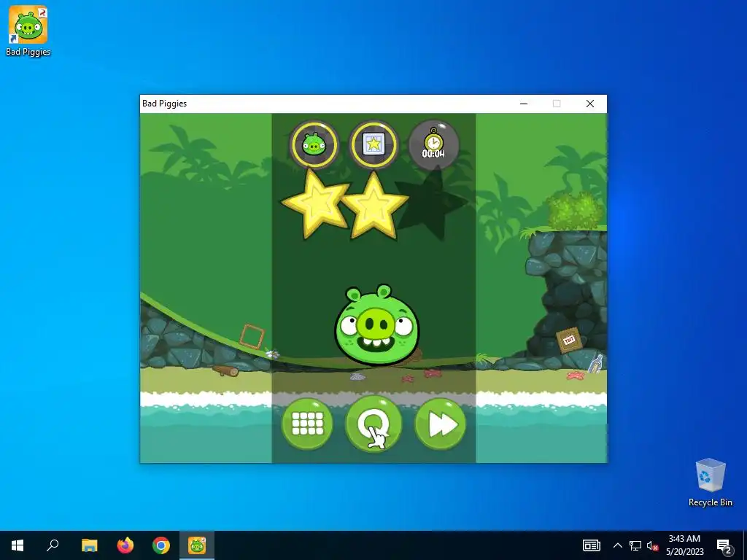Click the wooden log on the sand

(226, 370)
